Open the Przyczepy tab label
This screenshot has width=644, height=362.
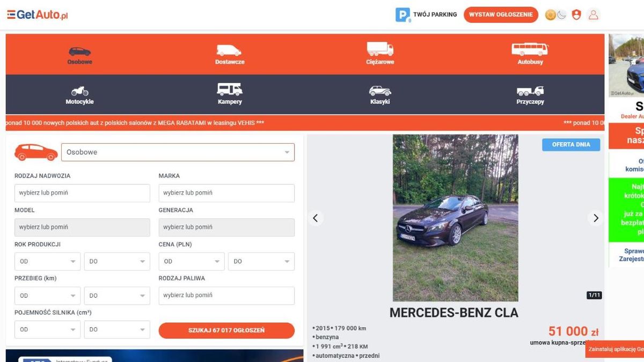tap(530, 102)
